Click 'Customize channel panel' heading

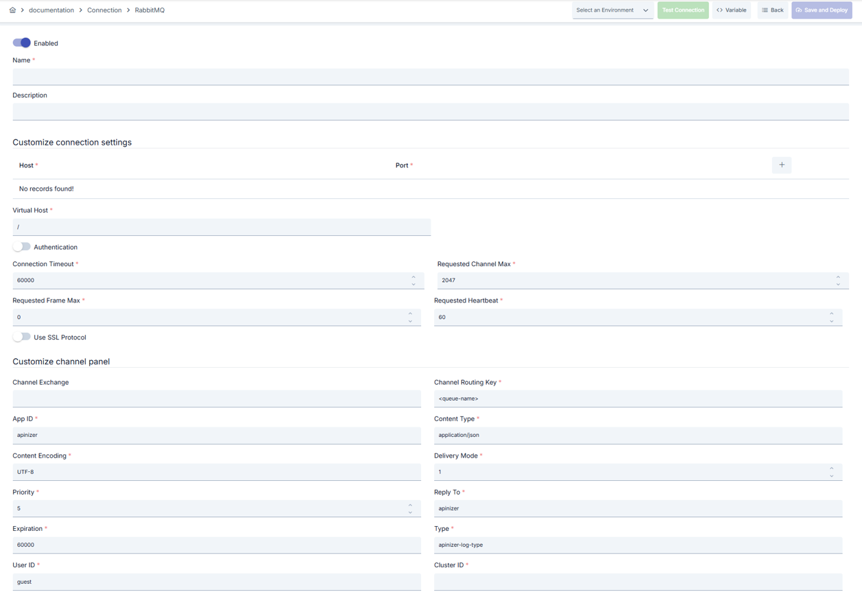coord(61,362)
